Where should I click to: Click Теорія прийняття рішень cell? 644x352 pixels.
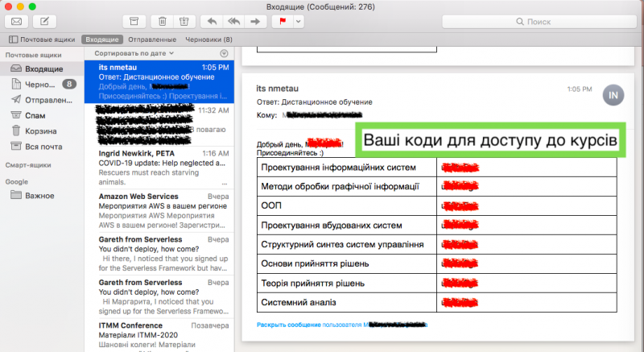(x=347, y=283)
